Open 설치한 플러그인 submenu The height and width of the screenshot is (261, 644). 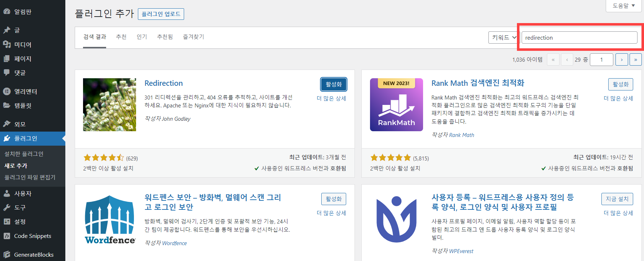point(24,154)
